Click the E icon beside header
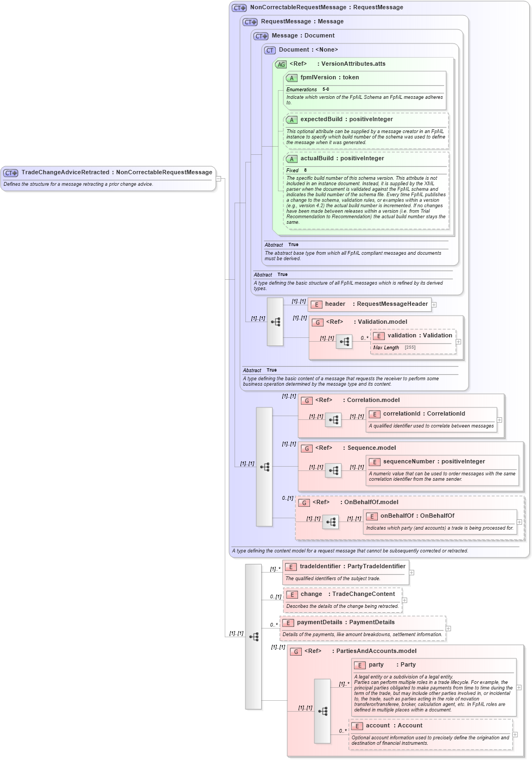The width and height of the screenshot is (532, 760). click(x=316, y=305)
